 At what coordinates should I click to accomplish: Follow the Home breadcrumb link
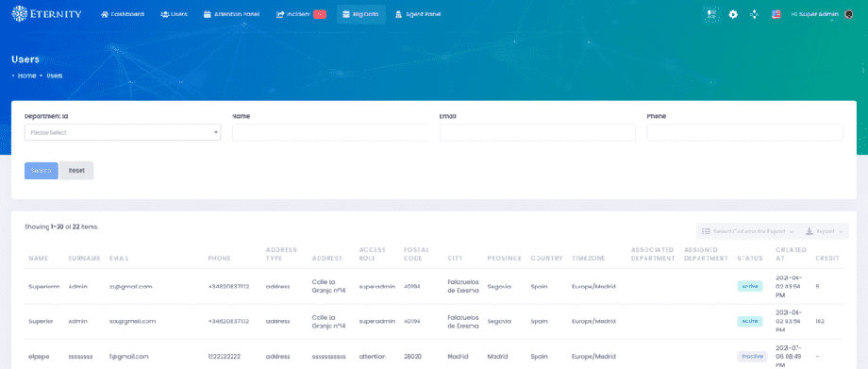coord(26,75)
